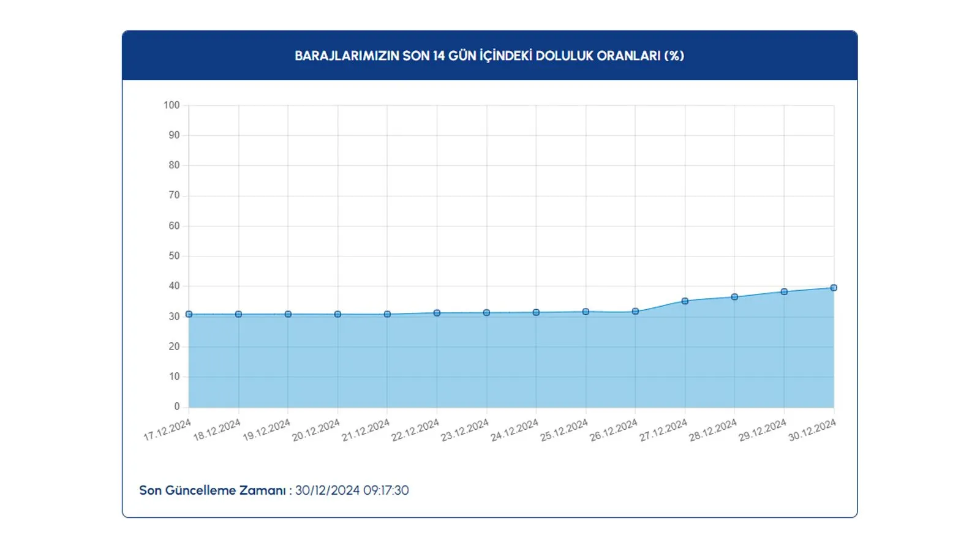Click the timestamp 30/12/2024 09:17:30

click(x=352, y=490)
